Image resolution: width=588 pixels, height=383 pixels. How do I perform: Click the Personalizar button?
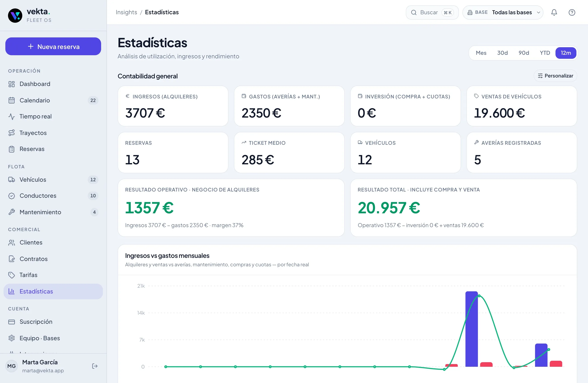click(555, 76)
